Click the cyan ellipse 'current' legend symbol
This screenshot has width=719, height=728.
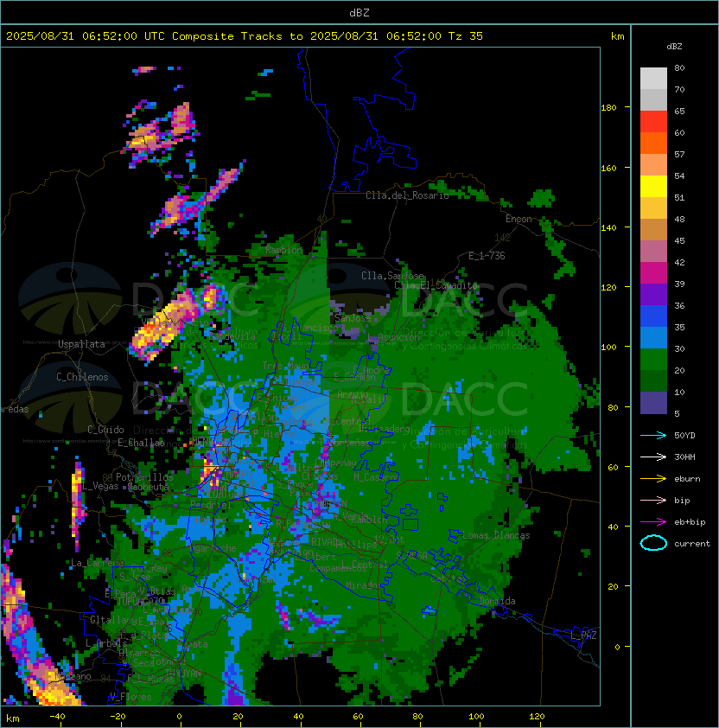(653, 543)
